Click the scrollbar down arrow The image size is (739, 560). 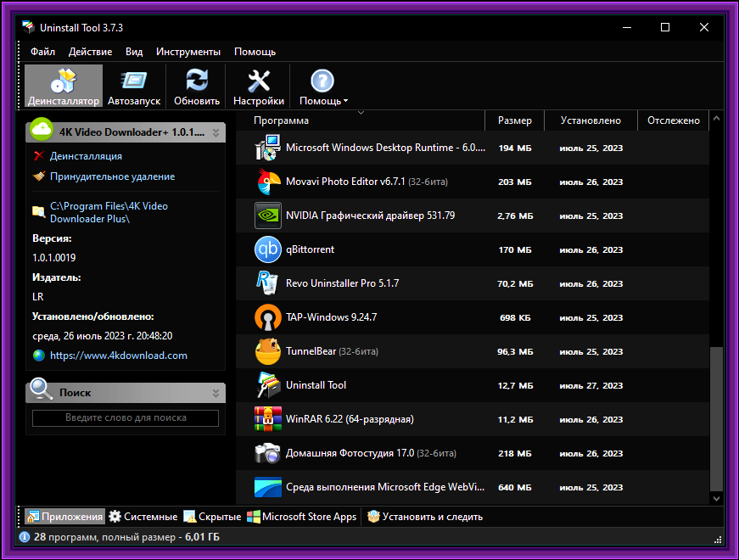point(716,498)
